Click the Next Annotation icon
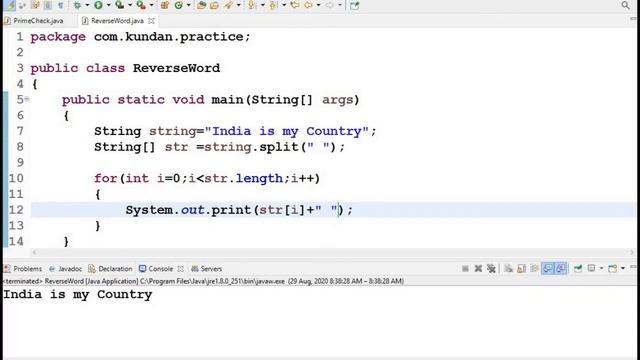Viewport: 640px width, 360px height. [x=251, y=5]
